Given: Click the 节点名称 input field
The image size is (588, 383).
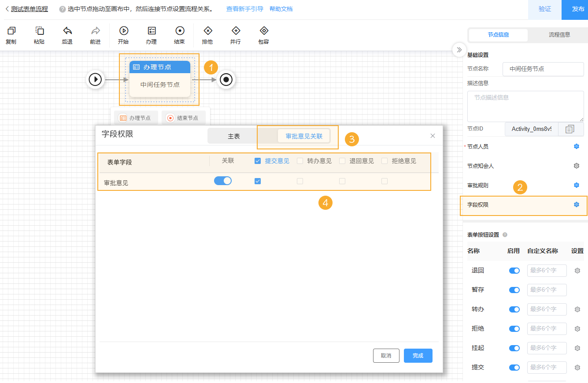Looking at the screenshot, I should tap(543, 69).
